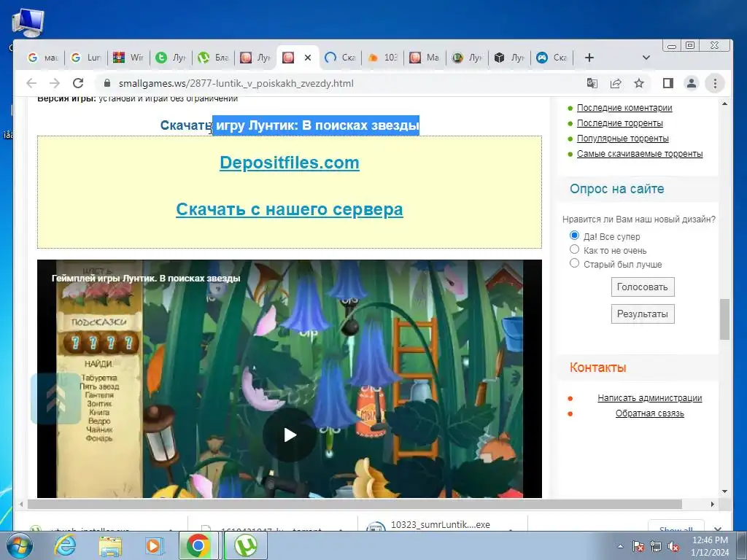Click the Chrome taskbar icon

click(x=198, y=545)
